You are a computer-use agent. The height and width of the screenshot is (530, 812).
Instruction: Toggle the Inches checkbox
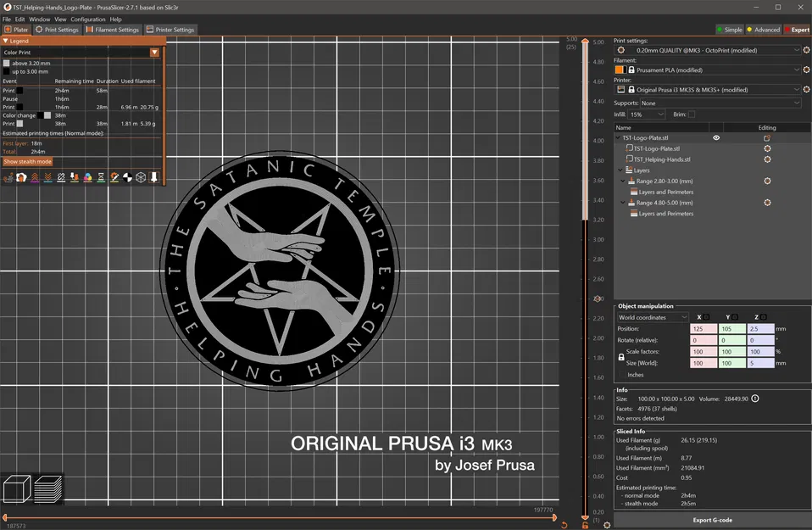point(621,375)
